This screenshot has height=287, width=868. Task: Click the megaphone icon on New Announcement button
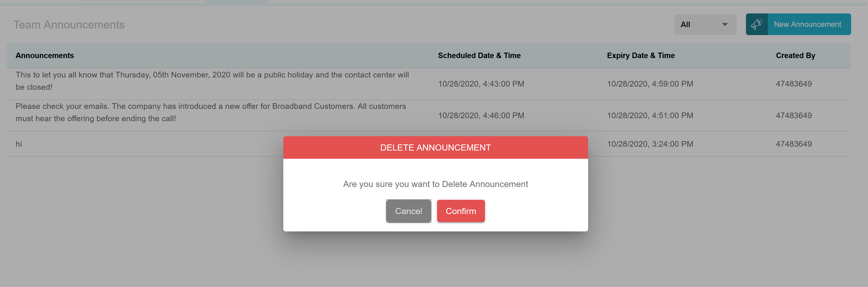tap(757, 24)
